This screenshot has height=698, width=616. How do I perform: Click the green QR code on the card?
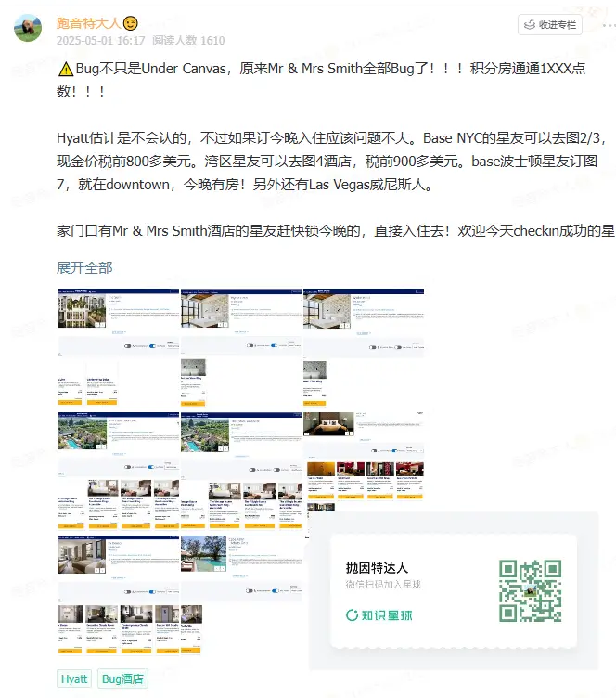[x=530, y=590]
